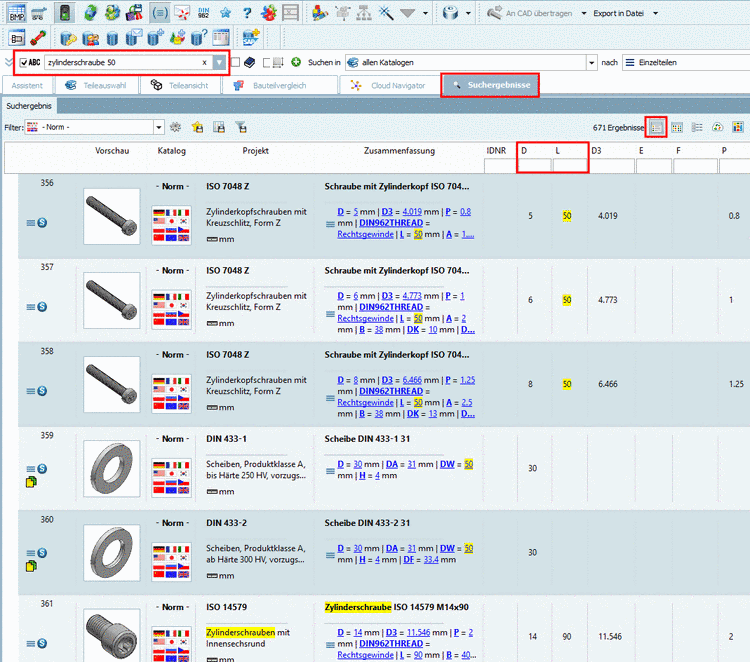Click the globe refresh arrow icon
The width and height of the screenshot is (750, 662).
coord(90,13)
